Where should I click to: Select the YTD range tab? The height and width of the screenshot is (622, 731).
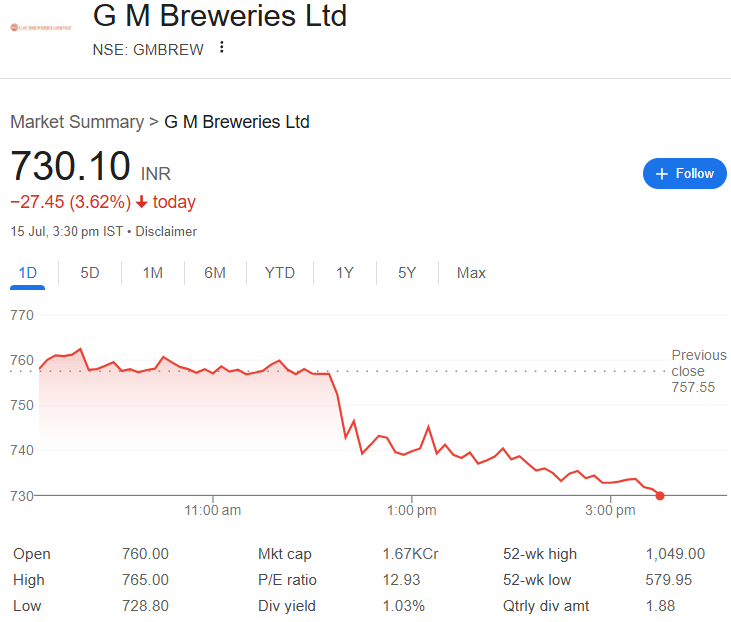point(280,273)
